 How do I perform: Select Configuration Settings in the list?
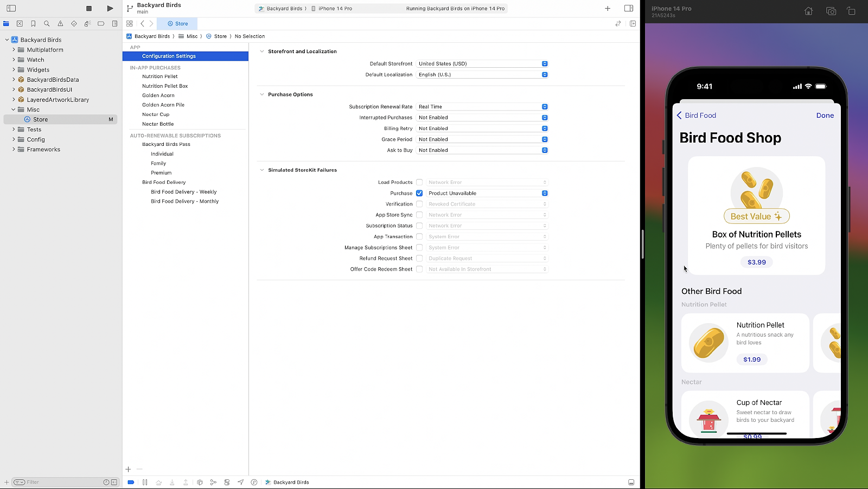186,56
